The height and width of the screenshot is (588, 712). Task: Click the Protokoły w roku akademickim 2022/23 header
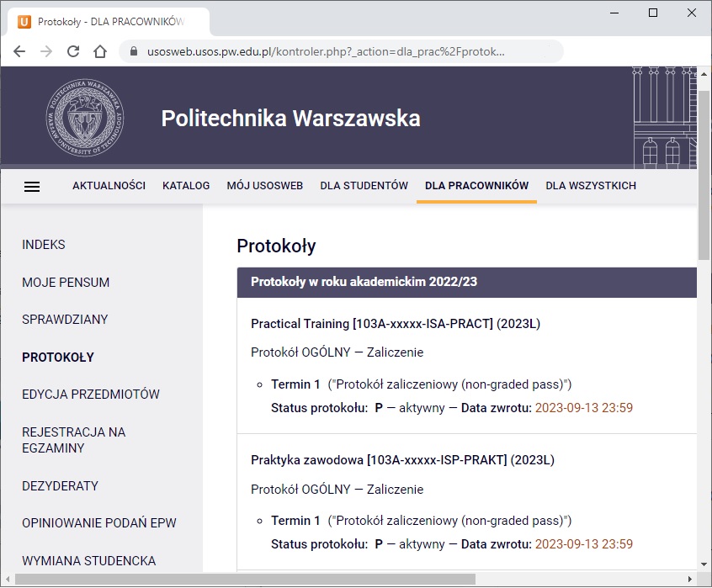click(x=467, y=282)
